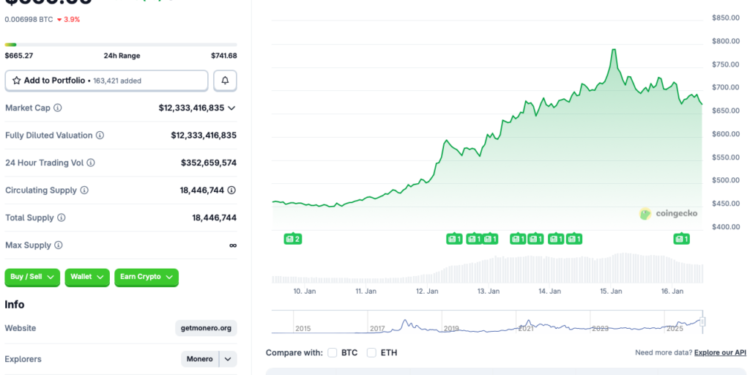Open the Buy / Sell dropdown
This screenshot has width=750, height=375.
32,277
